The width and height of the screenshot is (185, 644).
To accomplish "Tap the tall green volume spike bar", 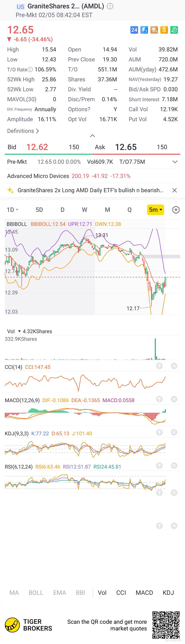I will click(155, 349).
